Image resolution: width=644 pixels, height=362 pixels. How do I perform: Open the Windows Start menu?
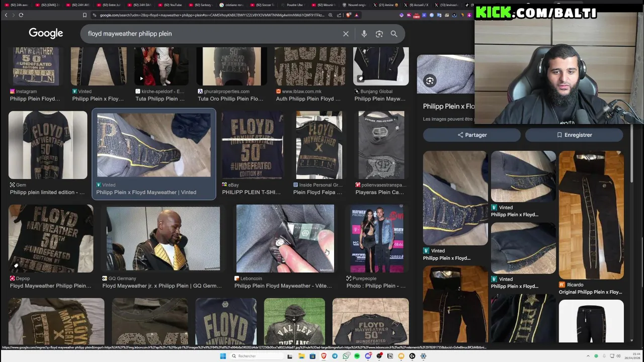223,356
